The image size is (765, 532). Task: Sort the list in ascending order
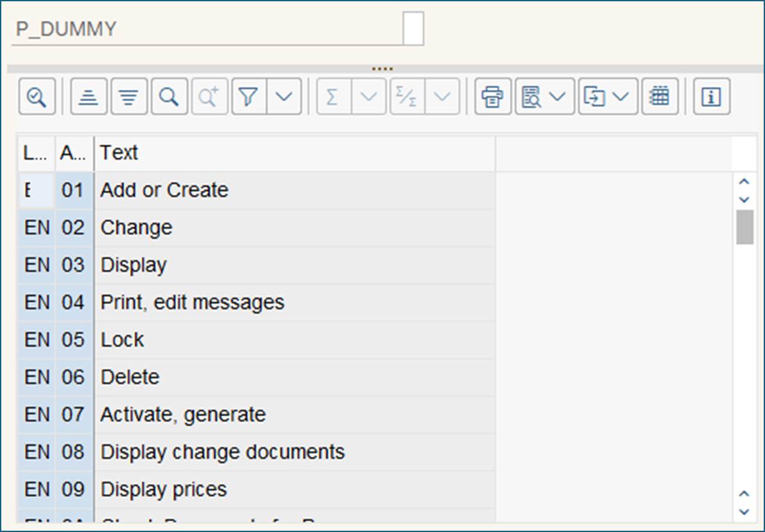89,97
